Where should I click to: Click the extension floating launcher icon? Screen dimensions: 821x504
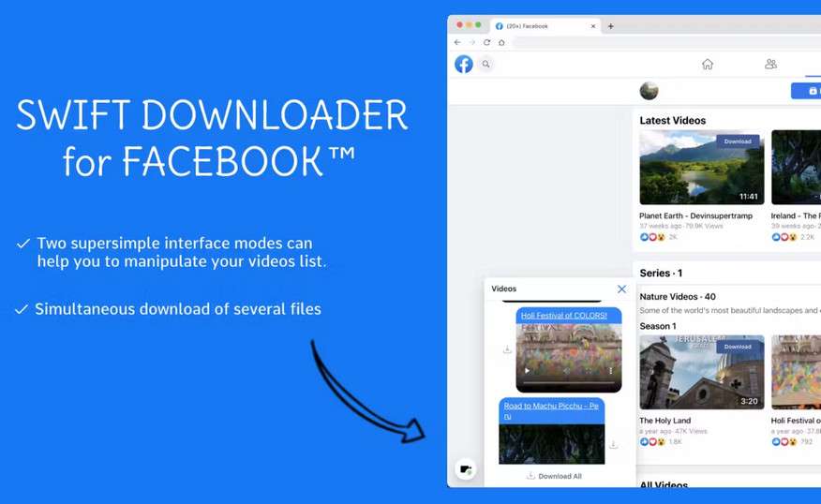(x=466, y=469)
